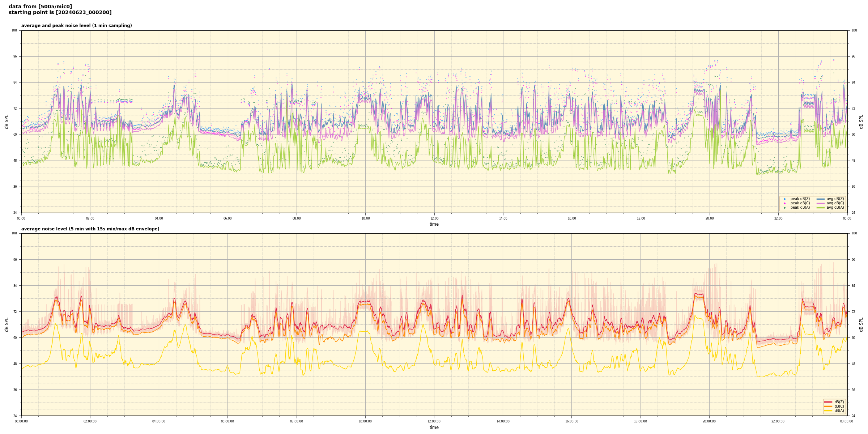This screenshot has height=434, width=868.
Task: Click the orange dB(C) swatch in bottom legend
Action: click(x=828, y=406)
